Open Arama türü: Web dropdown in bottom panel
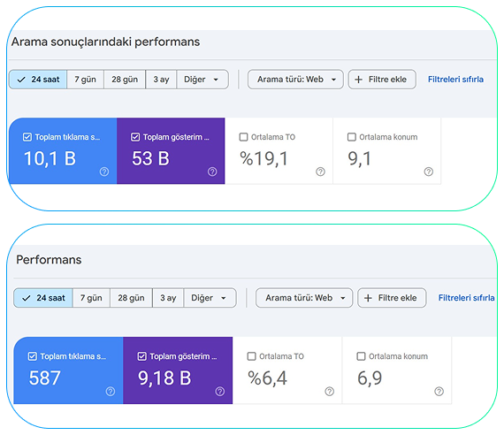The image size is (504, 435). [304, 298]
